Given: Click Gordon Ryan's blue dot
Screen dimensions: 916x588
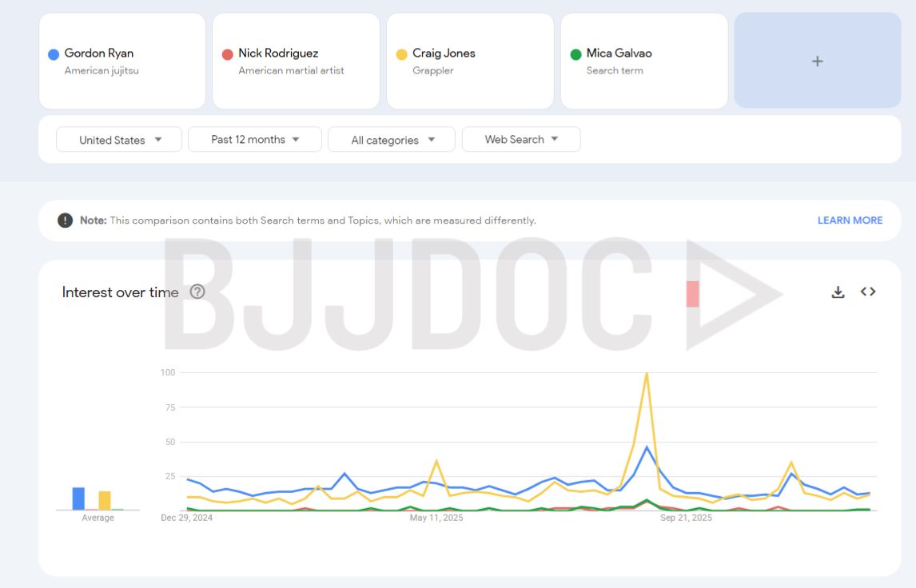Looking at the screenshot, I should 54,54.
